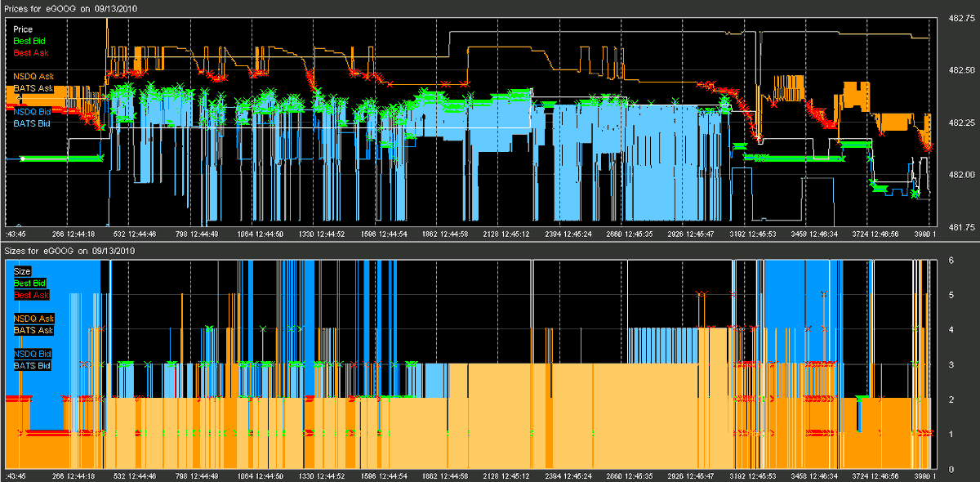The width and height of the screenshot is (980, 482).
Task: Select the 'Best Ask' legend label in Prices chart
Action: tap(28, 51)
